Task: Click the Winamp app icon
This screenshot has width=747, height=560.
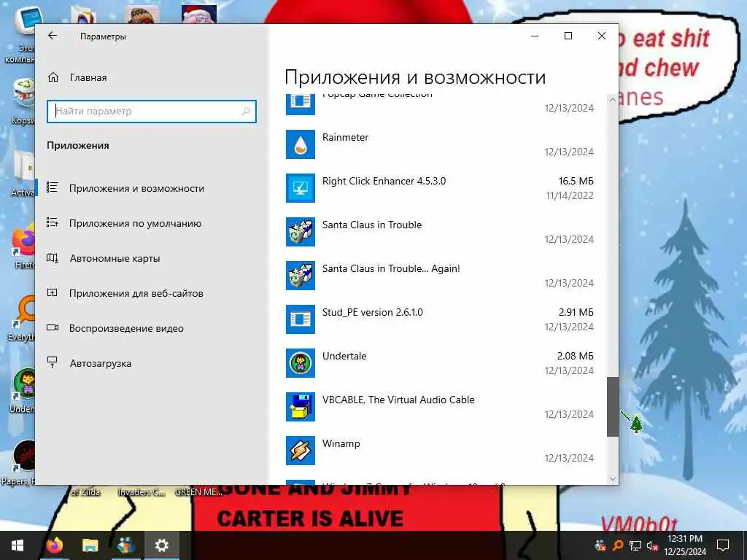Action: point(300,451)
